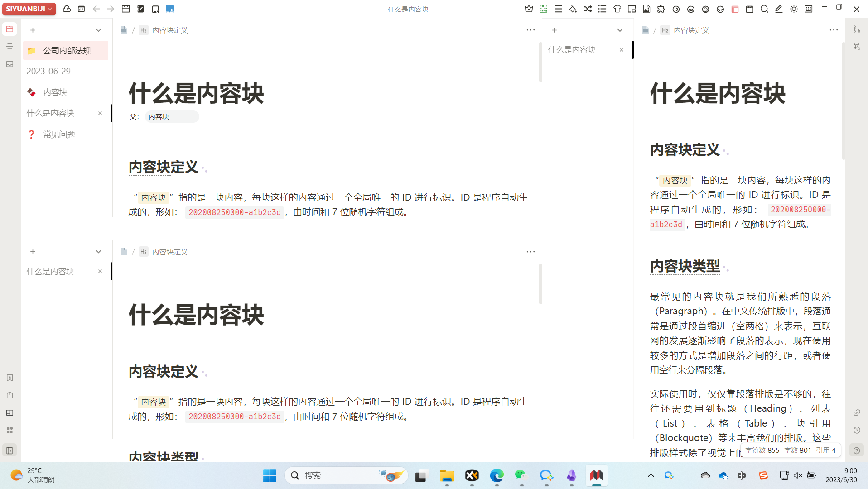The height and width of the screenshot is (489, 868).
Task: Open the backlinks link icon in right dock
Action: [857, 412]
